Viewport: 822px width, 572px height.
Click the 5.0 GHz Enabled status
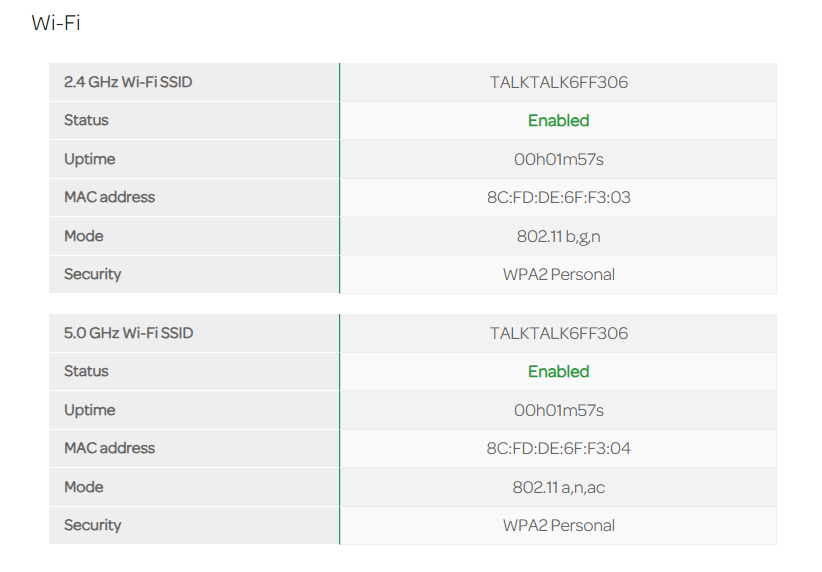click(558, 371)
